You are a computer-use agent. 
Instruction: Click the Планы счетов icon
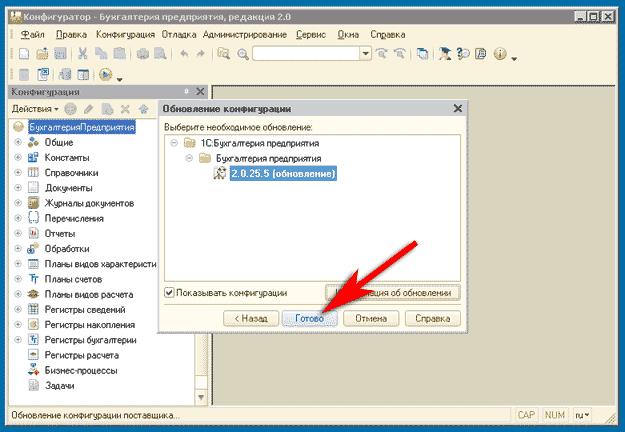34,279
